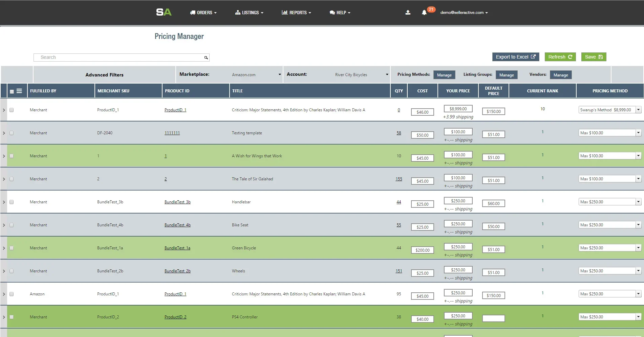The width and height of the screenshot is (644, 337).
Task: Open the BundleTest_4b product link
Action: coord(177,225)
